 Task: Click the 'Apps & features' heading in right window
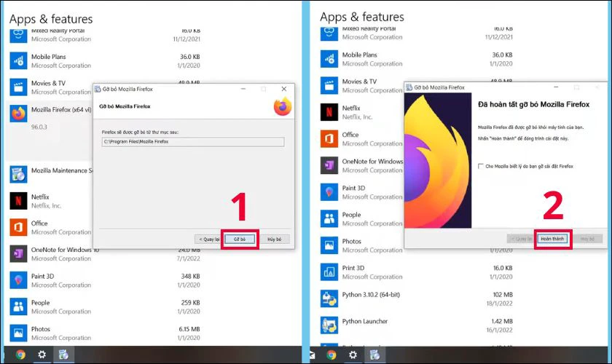(x=362, y=17)
